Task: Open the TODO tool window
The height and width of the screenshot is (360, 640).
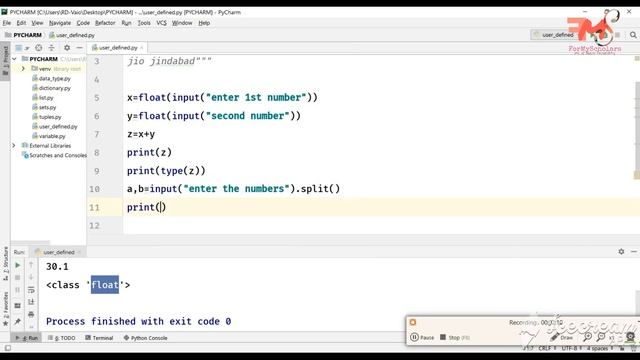Action: click(x=62, y=338)
